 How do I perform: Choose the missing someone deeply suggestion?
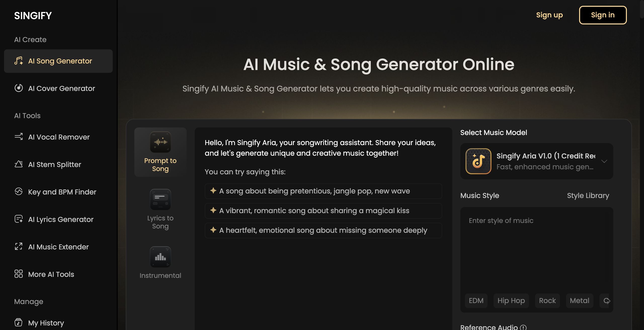pyautogui.click(x=323, y=230)
